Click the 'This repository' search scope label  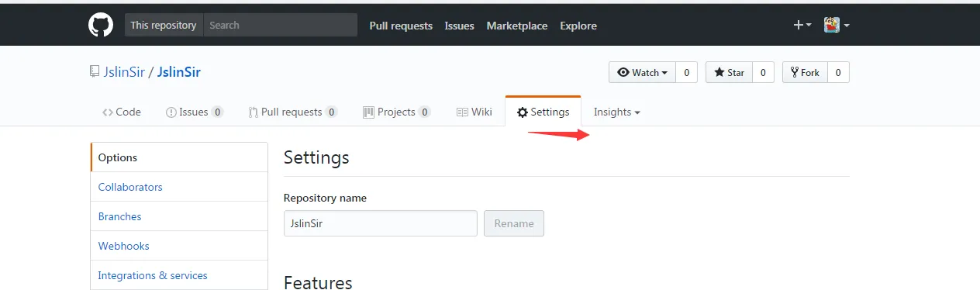point(164,25)
